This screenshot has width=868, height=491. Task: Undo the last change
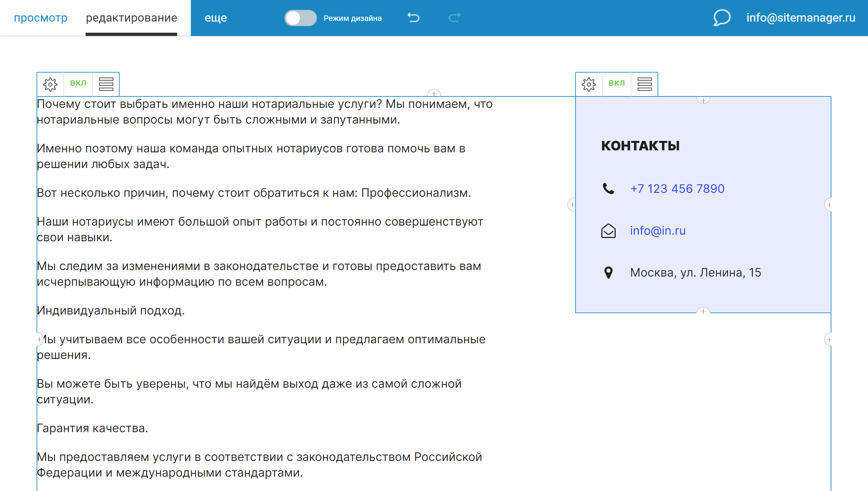click(x=414, y=17)
